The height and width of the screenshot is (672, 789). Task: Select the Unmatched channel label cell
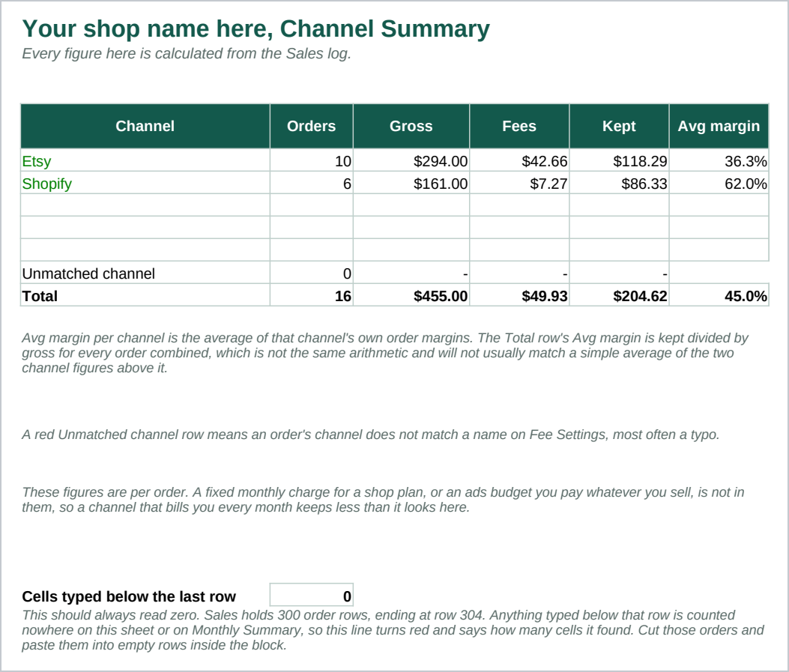tap(145, 273)
